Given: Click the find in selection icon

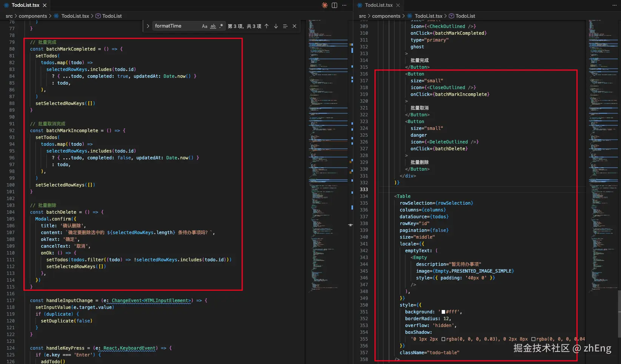Looking at the screenshot, I should [x=285, y=26].
